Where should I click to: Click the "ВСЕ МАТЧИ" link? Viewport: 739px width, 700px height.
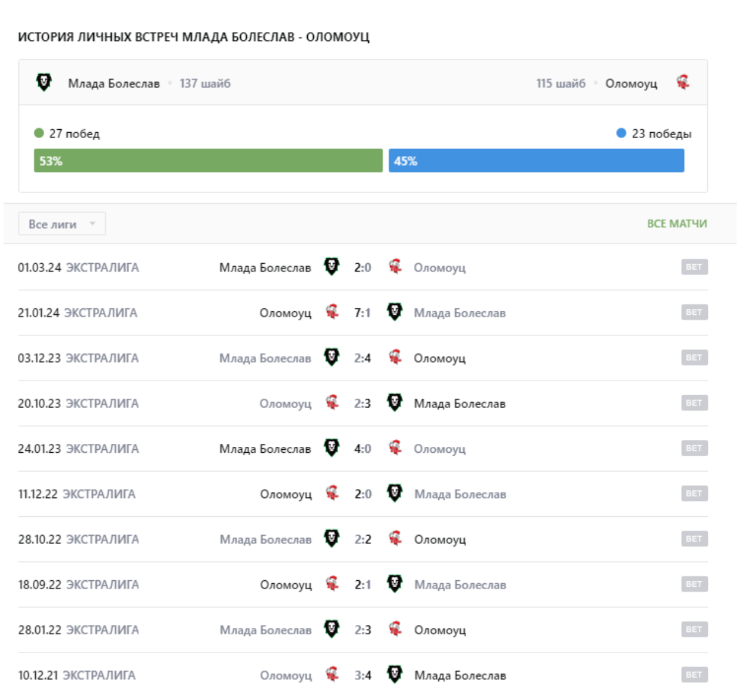point(677,224)
